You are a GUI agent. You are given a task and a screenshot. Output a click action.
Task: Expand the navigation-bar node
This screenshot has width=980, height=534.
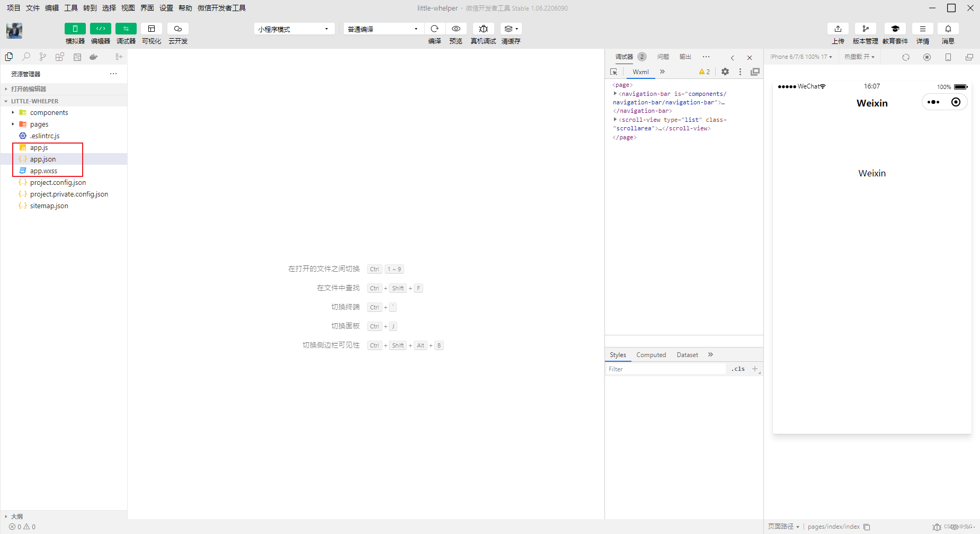click(615, 93)
